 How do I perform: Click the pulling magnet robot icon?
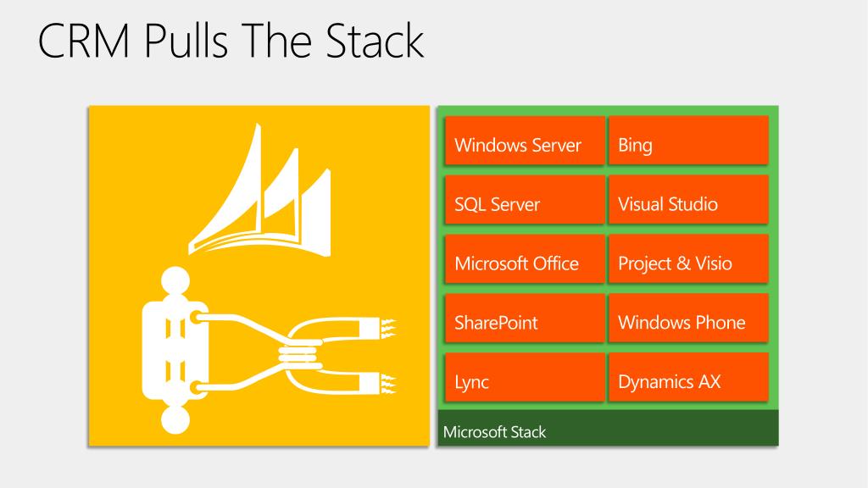(269, 350)
